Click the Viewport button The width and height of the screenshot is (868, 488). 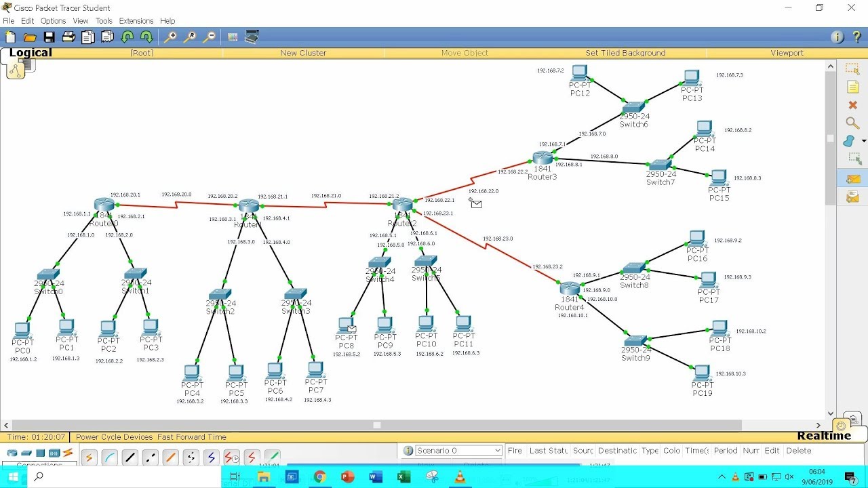[x=787, y=53]
